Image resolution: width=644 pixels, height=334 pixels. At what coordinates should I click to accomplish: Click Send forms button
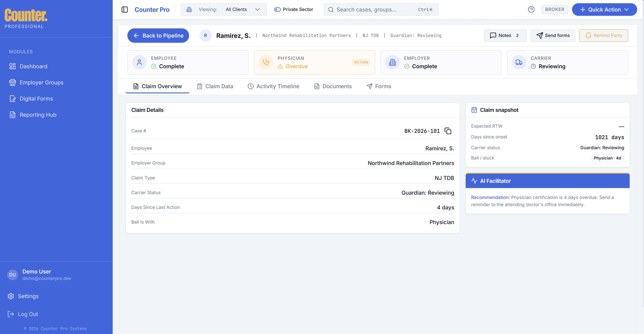point(553,35)
